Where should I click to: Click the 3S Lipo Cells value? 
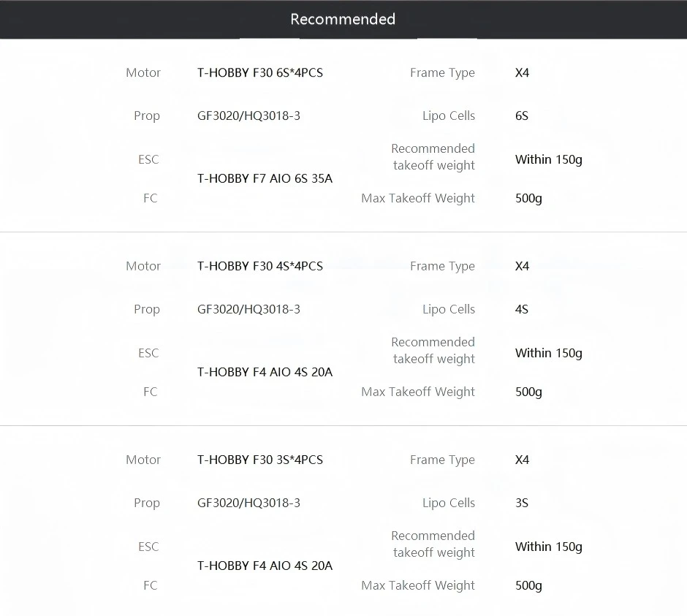pos(521,503)
